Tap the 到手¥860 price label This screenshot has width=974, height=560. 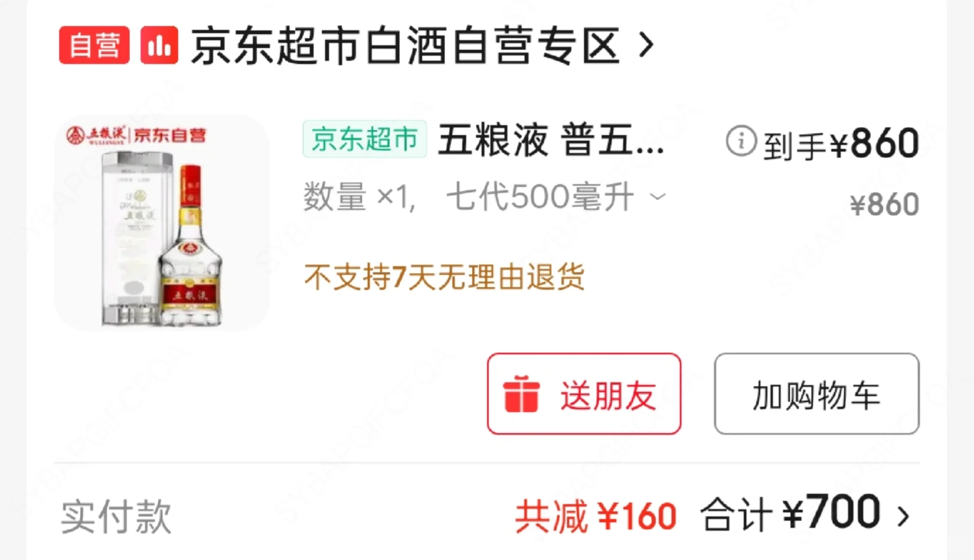tap(841, 143)
